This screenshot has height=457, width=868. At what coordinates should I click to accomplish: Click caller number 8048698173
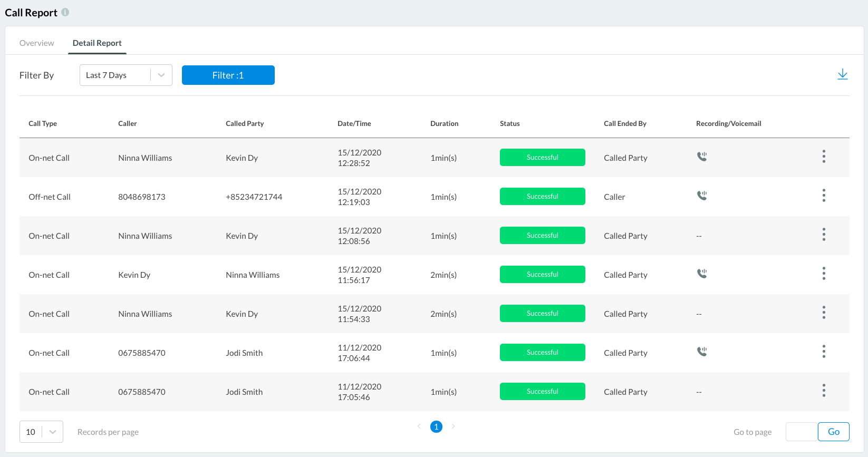tap(142, 197)
